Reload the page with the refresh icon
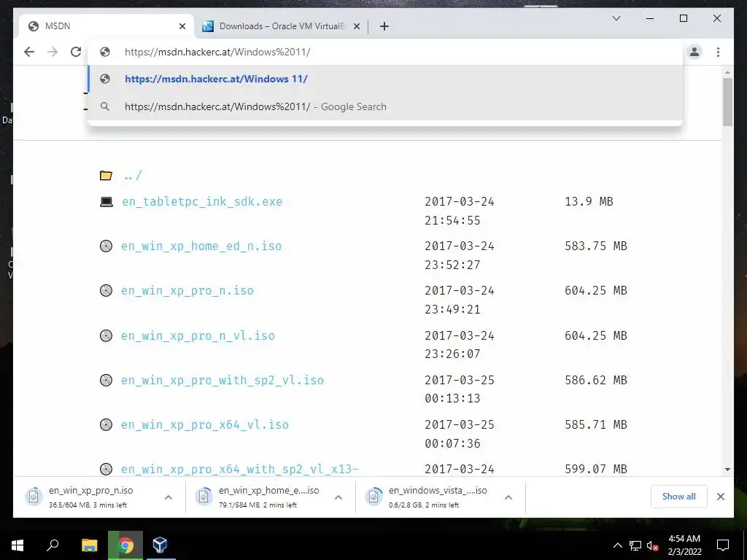The image size is (747, 560). point(76,52)
